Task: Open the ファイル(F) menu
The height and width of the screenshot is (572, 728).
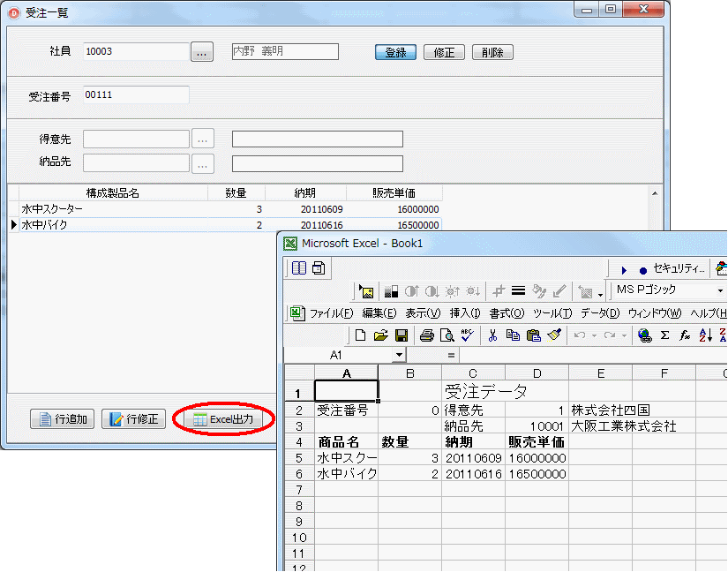Action: point(331,313)
